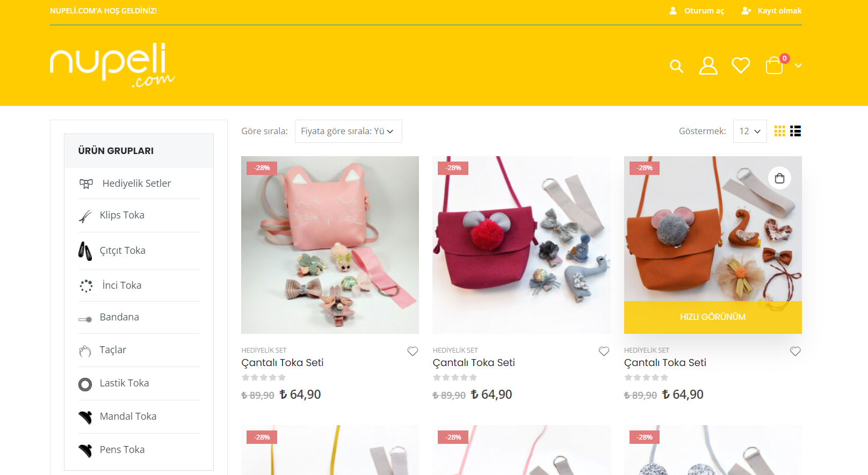
Task: Toggle wishlist heart on third Çantalı Toka Seti
Action: pyautogui.click(x=795, y=351)
